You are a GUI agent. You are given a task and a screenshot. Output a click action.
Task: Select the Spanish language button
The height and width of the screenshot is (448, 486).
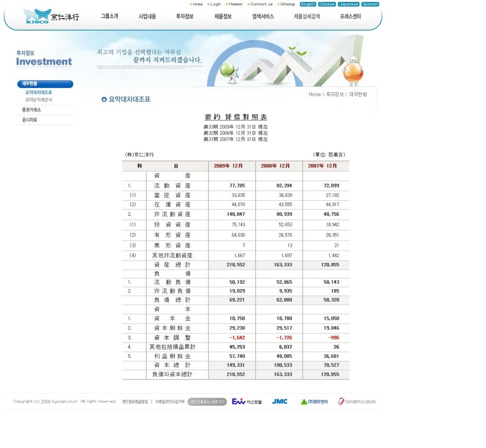pos(370,4)
